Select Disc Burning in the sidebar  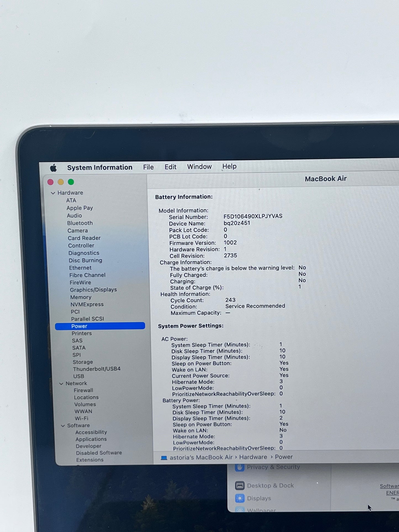point(85,260)
